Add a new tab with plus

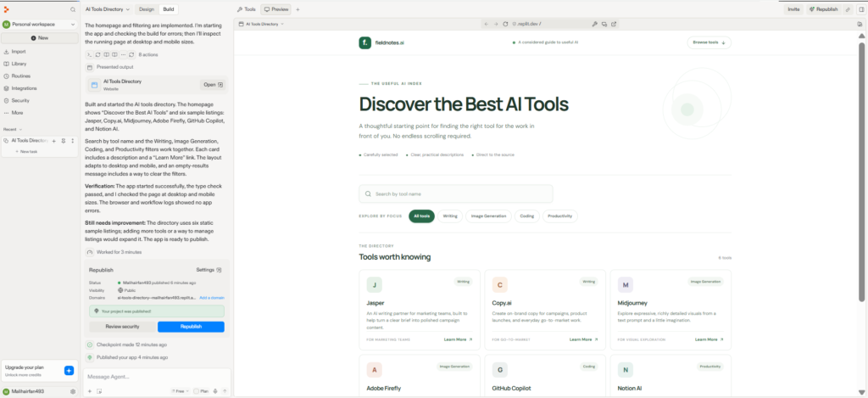(x=298, y=9)
